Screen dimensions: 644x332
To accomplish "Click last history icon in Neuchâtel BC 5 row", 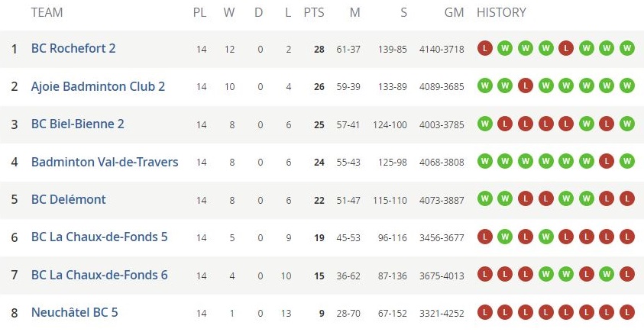I will tap(626, 312).
